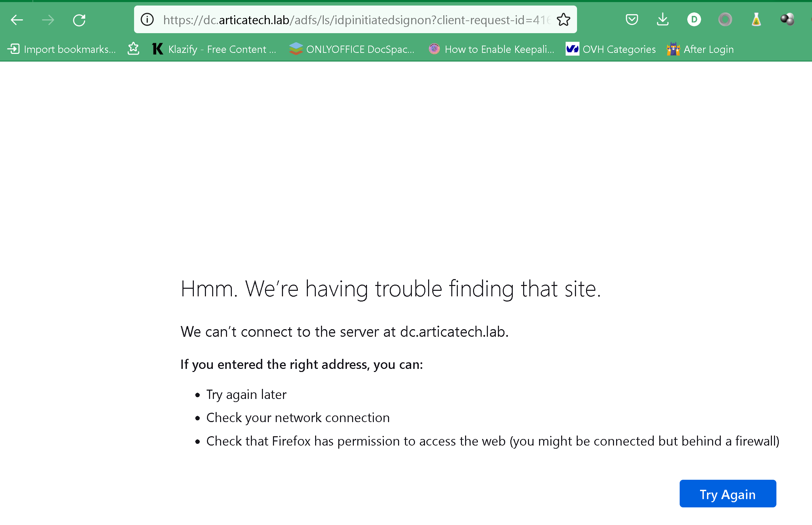Open the yellow flask extension
This screenshot has height=525, width=812.
click(756, 19)
